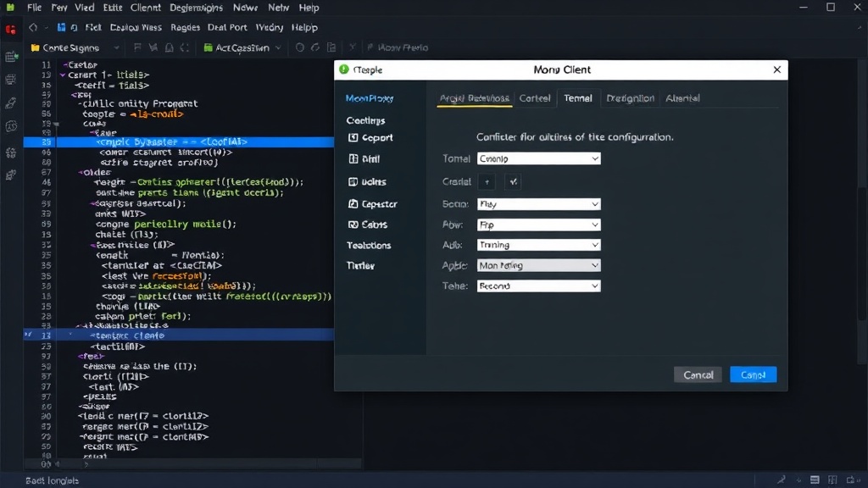Switch to the Corteel tab in the dialog
868x488 pixels.
[535, 98]
